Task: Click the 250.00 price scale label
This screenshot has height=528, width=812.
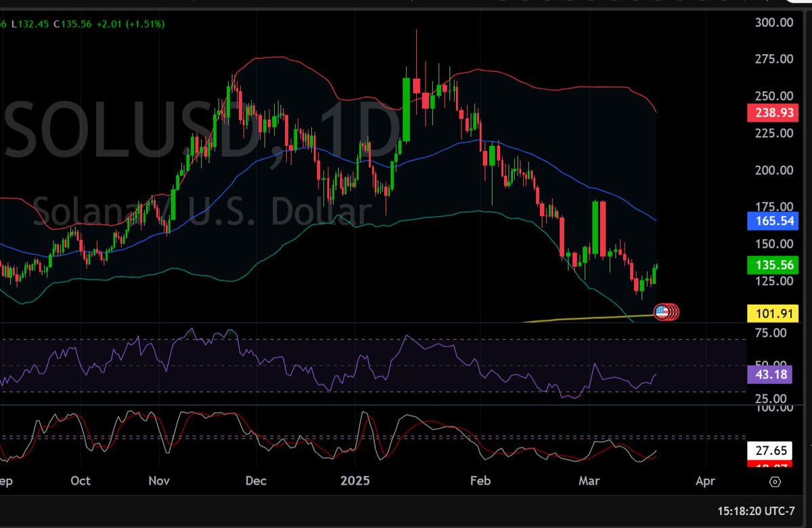Action: click(x=774, y=96)
